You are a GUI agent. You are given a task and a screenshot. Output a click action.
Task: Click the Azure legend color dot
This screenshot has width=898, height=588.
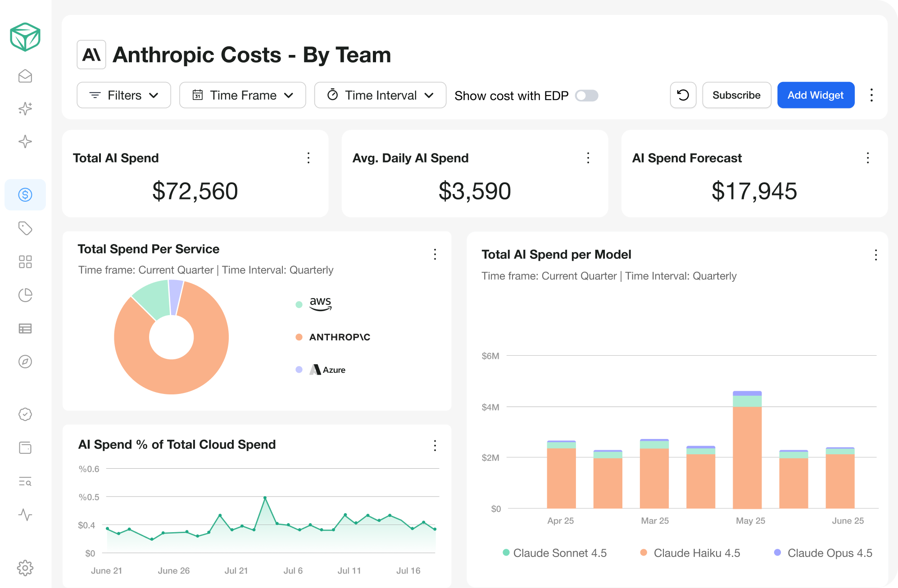point(299,370)
